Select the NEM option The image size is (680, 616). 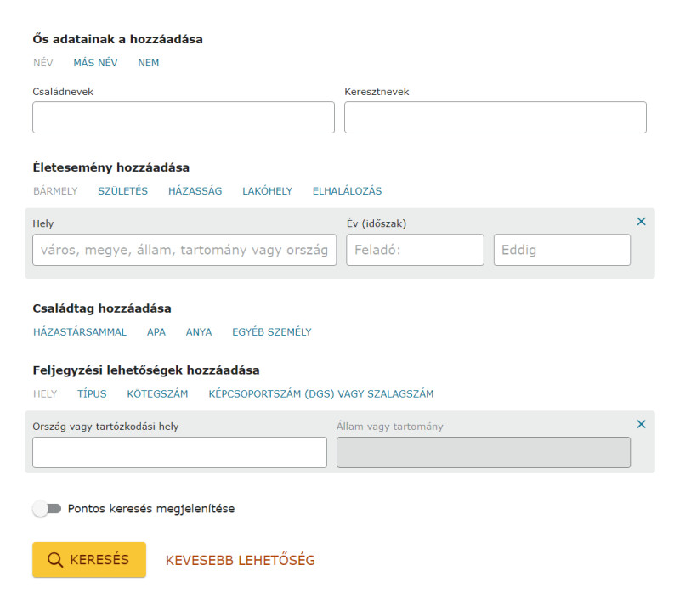click(x=148, y=63)
